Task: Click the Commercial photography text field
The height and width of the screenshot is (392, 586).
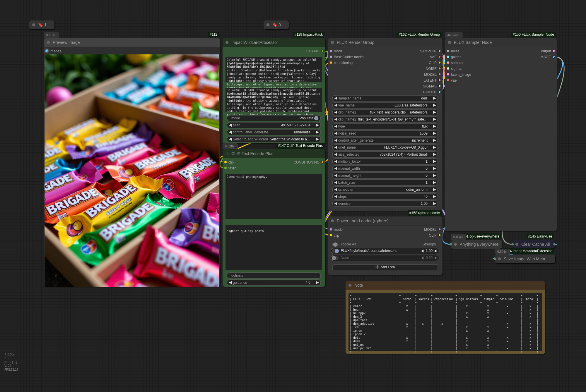Action: tap(274, 197)
